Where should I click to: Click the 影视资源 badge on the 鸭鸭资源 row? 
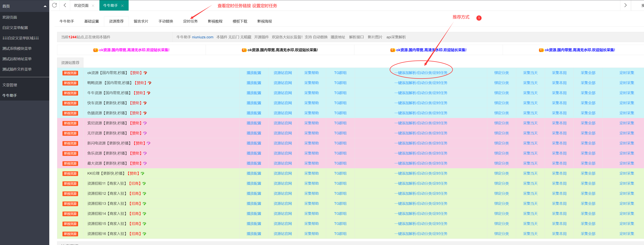click(x=70, y=83)
